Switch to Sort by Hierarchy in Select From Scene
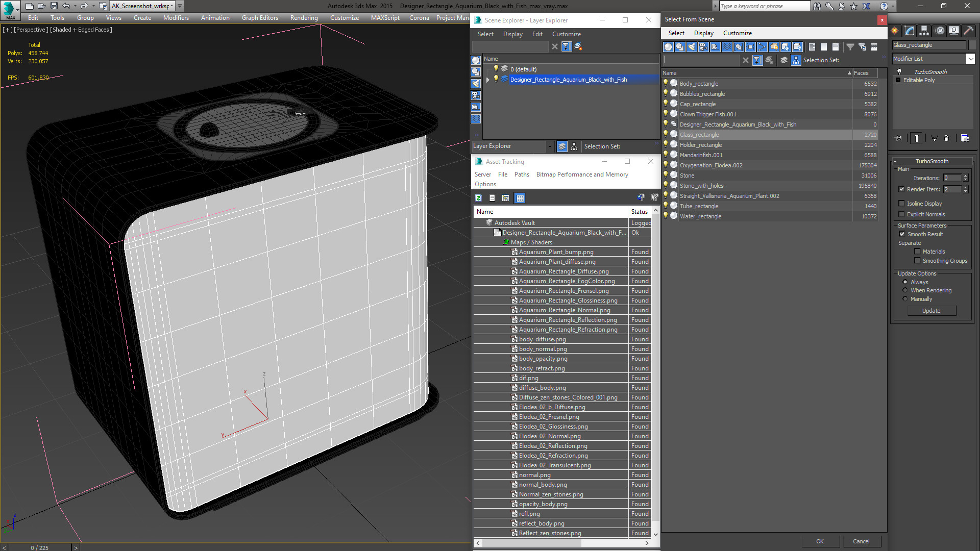The height and width of the screenshot is (551, 980). click(x=796, y=60)
